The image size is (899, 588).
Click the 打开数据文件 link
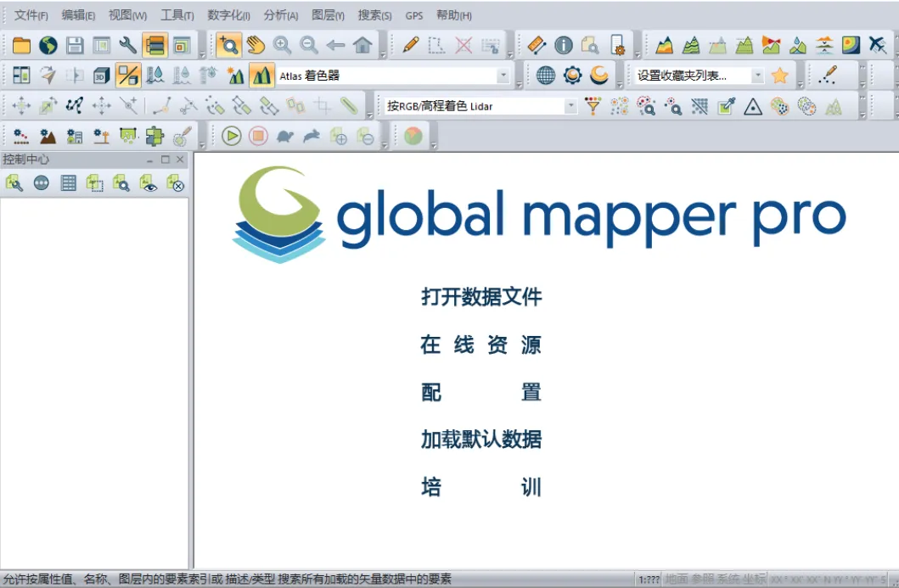(x=481, y=297)
